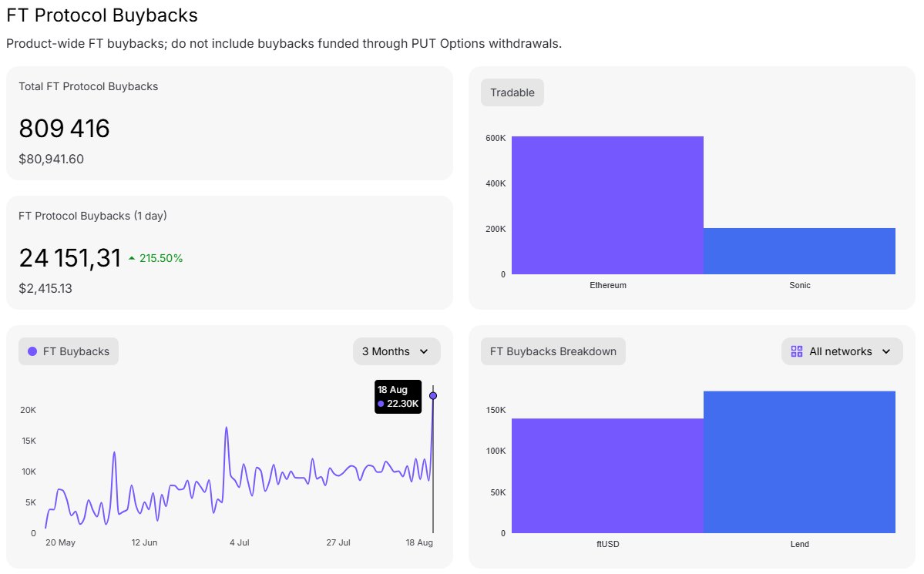Select the Tradable chart label
Image resolution: width=924 pixels, height=574 pixels.
[x=512, y=92]
